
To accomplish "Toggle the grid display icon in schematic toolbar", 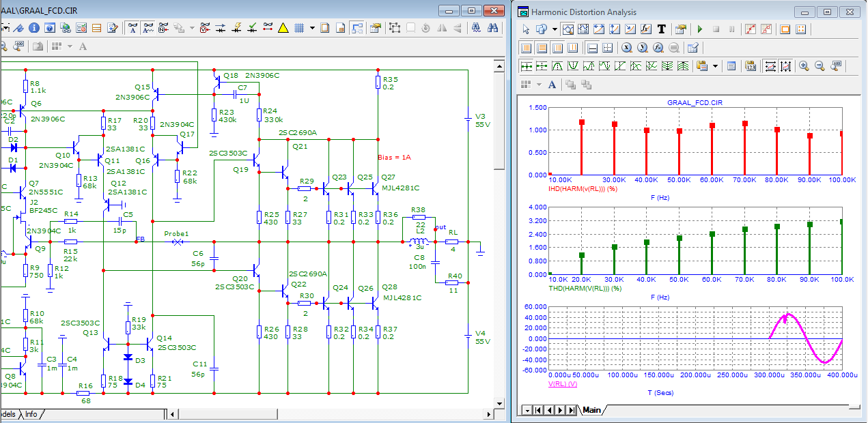I will [x=299, y=28].
